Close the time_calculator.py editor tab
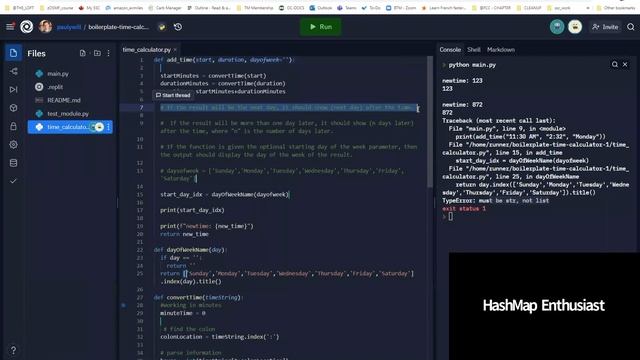 [176, 50]
